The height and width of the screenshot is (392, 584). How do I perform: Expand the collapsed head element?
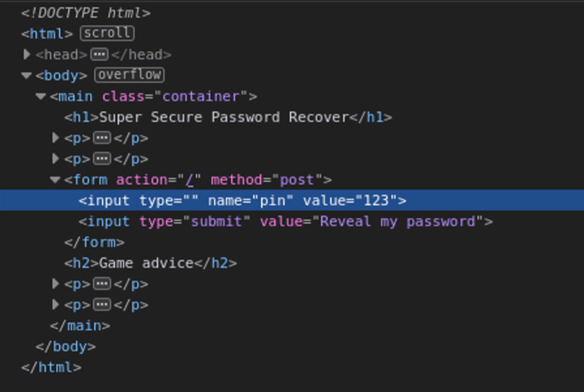27,55
